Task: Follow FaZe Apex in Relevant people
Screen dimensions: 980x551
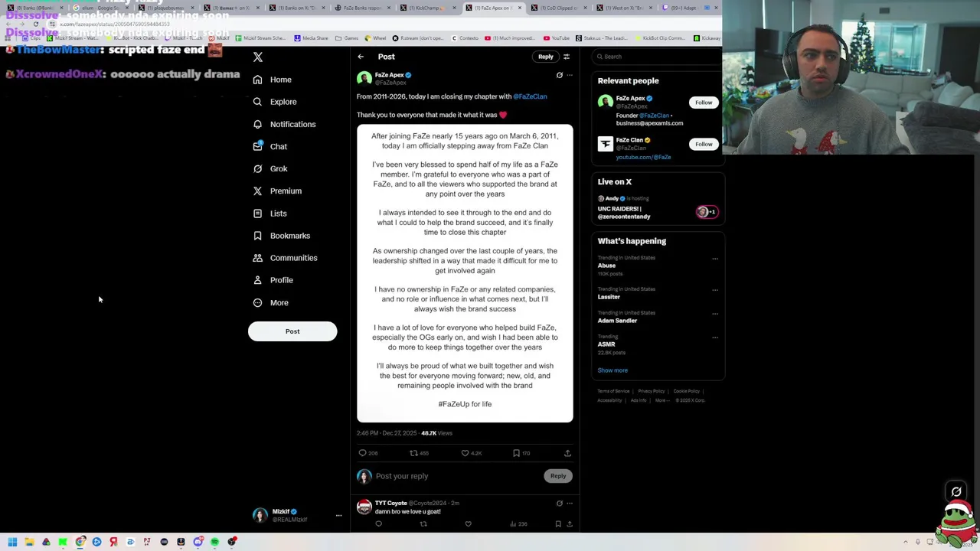Action: click(704, 103)
